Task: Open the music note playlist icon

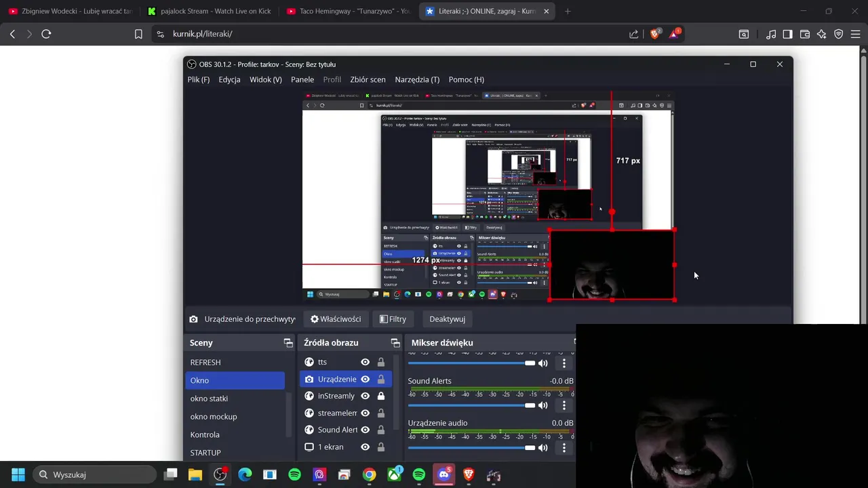Action: (771, 34)
